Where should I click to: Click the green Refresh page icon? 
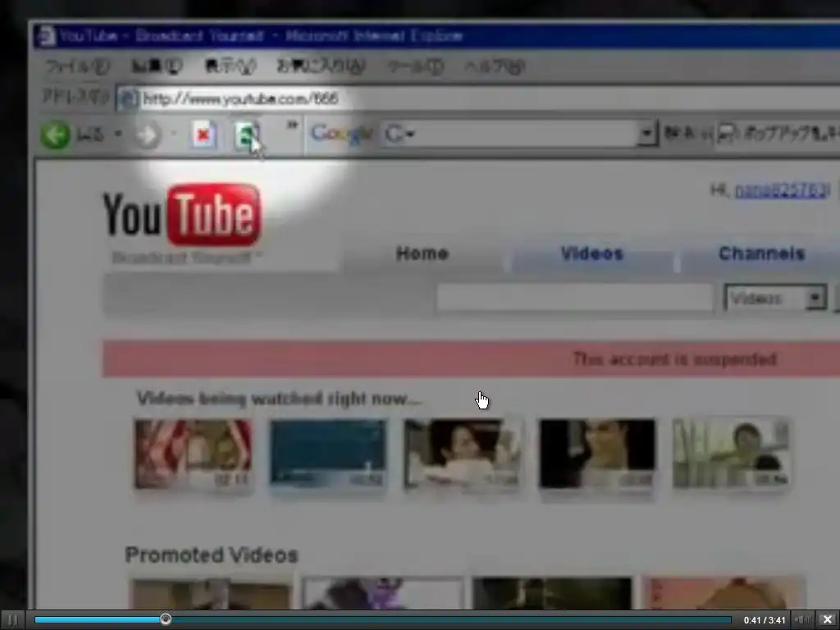(x=247, y=135)
